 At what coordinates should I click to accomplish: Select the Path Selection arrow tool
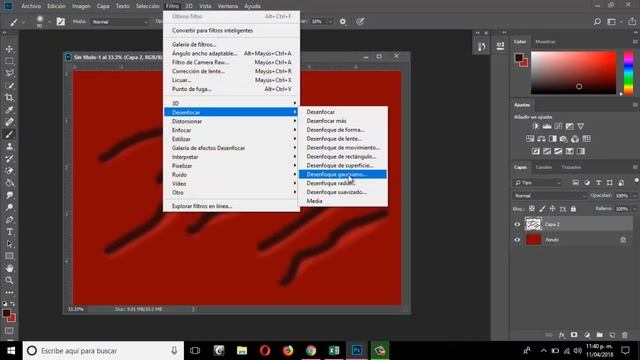[x=9, y=244]
